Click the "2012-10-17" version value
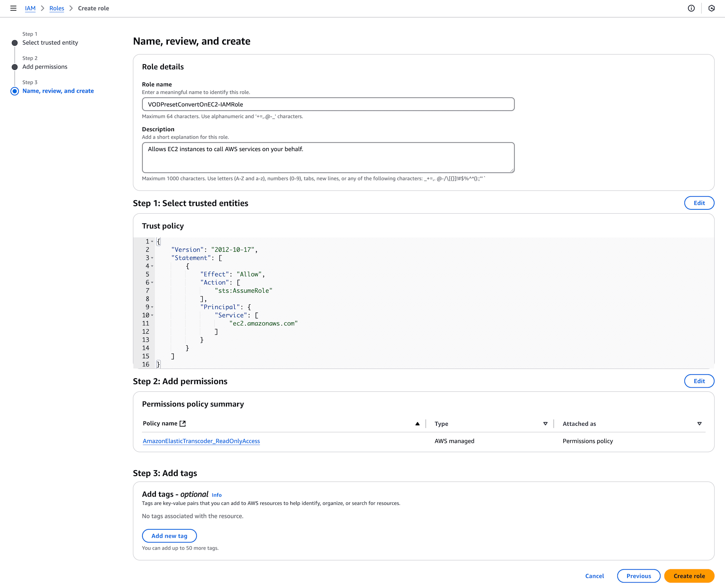This screenshot has width=725, height=588. pyautogui.click(x=232, y=250)
